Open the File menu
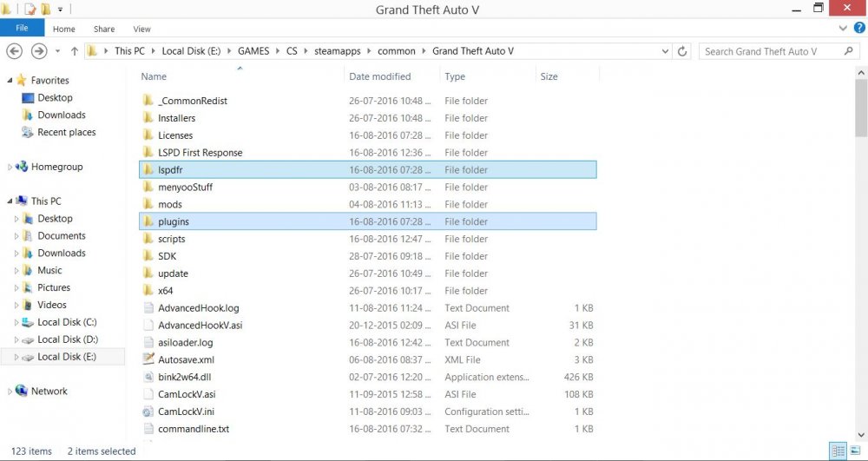Viewport: 868px width, 461px height. coord(23,28)
